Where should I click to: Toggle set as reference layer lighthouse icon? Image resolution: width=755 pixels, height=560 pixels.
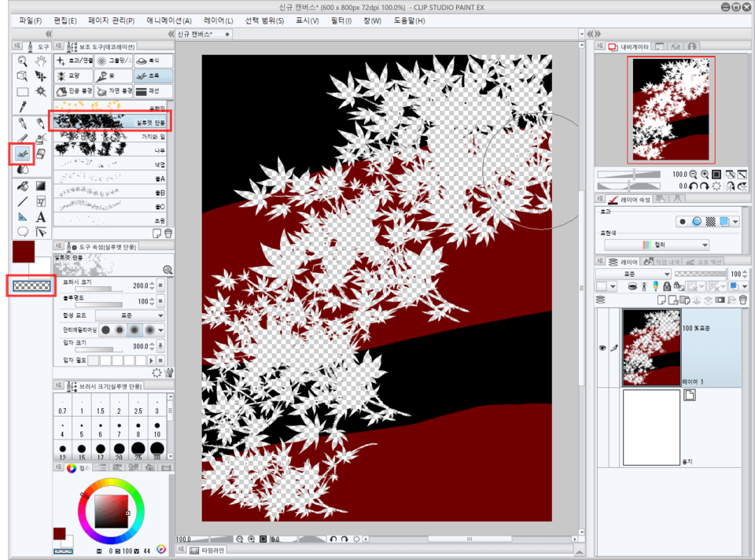644,286
